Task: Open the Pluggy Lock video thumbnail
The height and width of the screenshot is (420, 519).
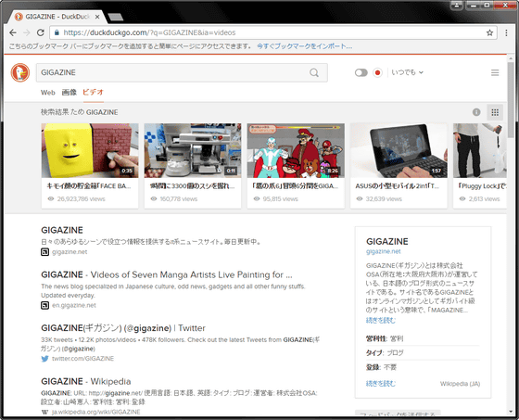Action: [480, 150]
